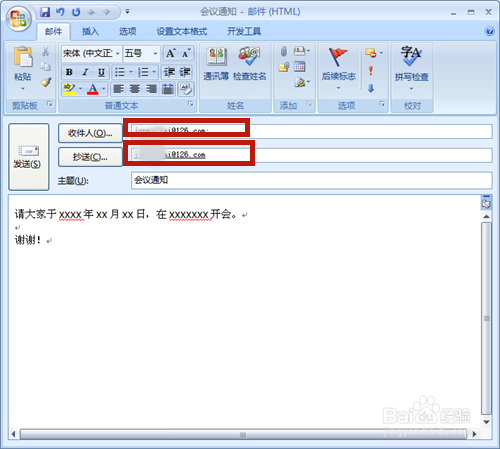This screenshot has width=500, height=449.
Task: Center the text
Action: [x=135, y=89]
